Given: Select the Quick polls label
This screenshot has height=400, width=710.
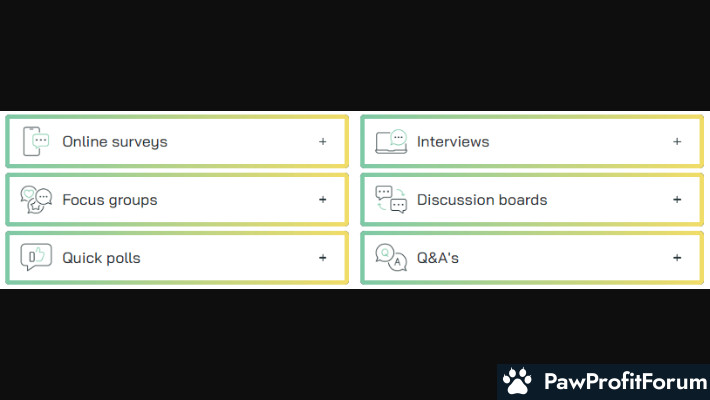Looking at the screenshot, I should [x=101, y=258].
